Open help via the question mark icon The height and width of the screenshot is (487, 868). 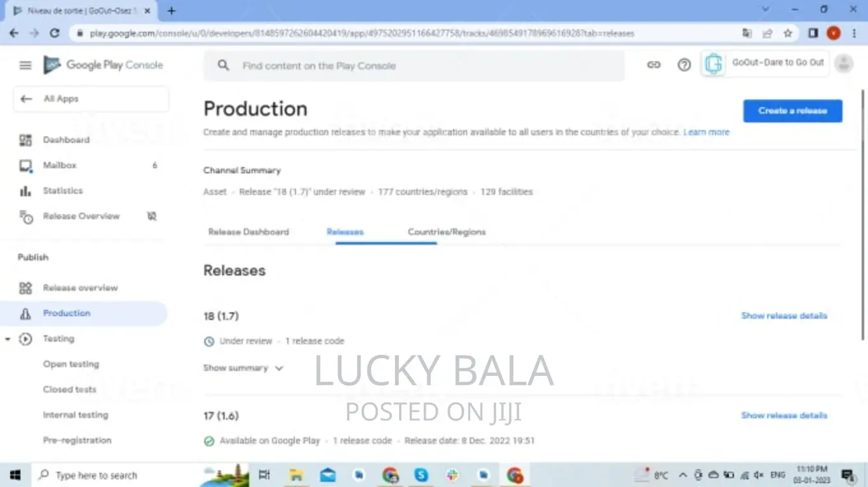coord(684,65)
